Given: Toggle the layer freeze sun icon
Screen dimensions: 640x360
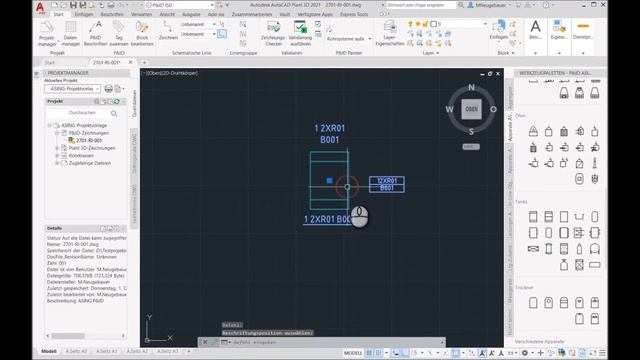Looking at the screenshot, I should click(418, 24).
